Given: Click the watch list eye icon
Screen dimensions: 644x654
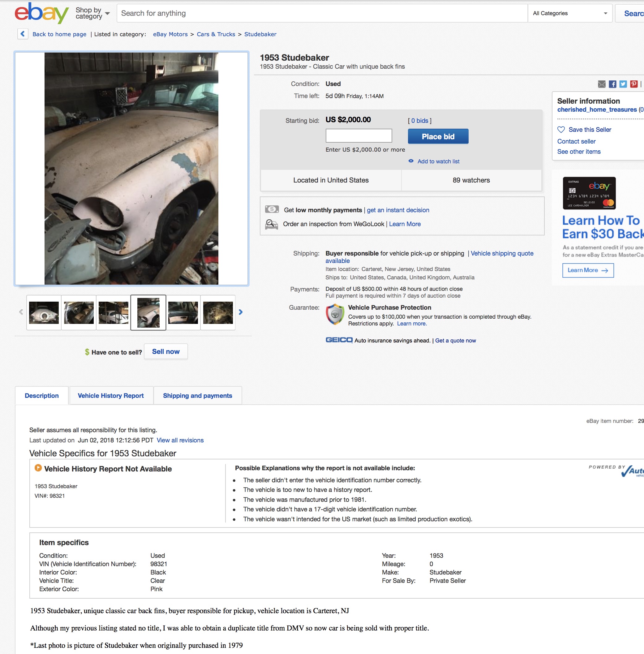Looking at the screenshot, I should [411, 161].
